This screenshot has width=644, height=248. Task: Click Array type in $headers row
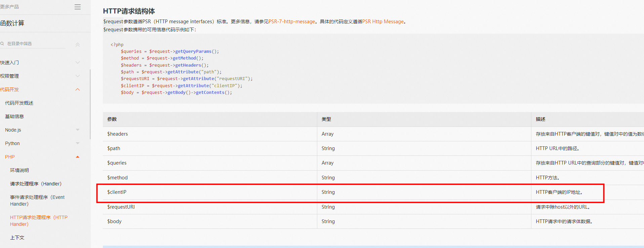pos(328,134)
